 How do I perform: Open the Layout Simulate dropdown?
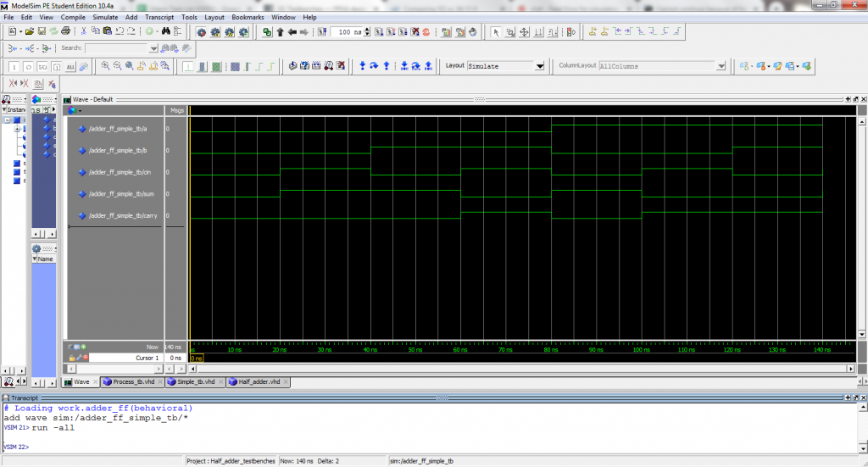coord(539,66)
